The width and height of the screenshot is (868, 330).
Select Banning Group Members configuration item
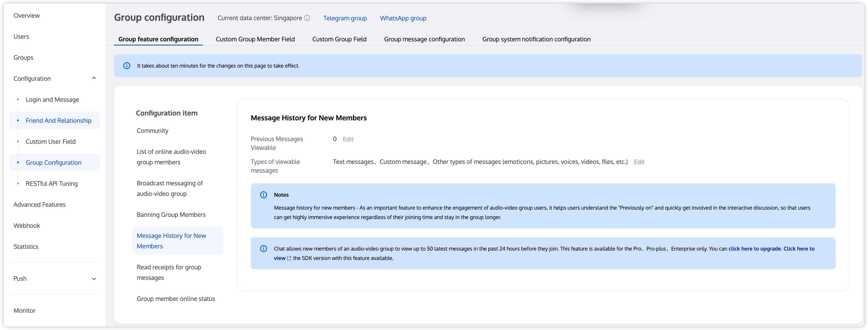click(x=171, y=215)
